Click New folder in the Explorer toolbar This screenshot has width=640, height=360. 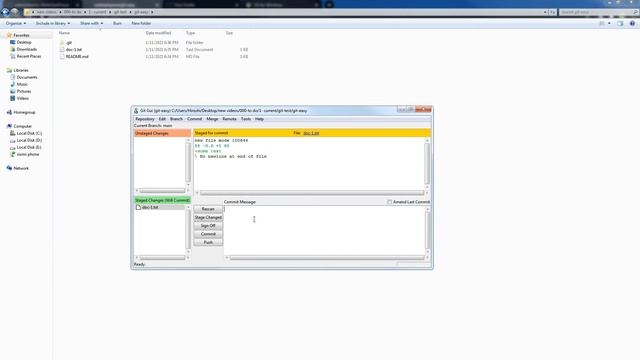click(x=141, y=23)
